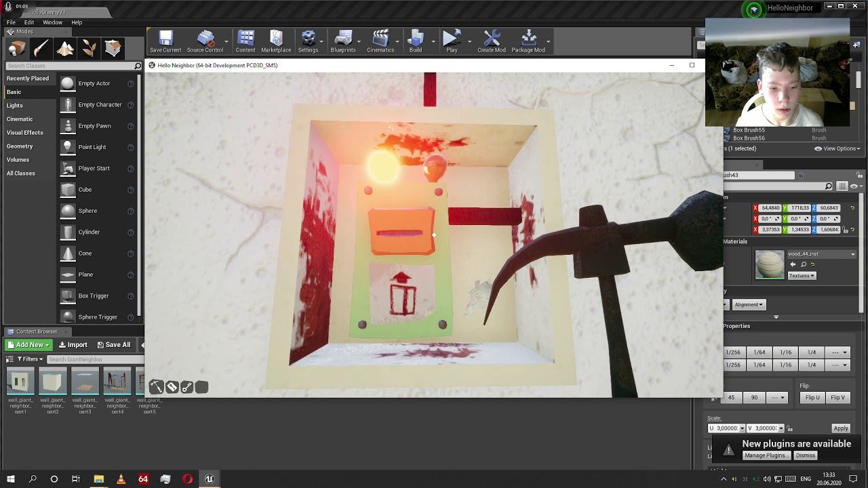Open the Alignment dropdown
Screen dimensions: 868x488
749,304
